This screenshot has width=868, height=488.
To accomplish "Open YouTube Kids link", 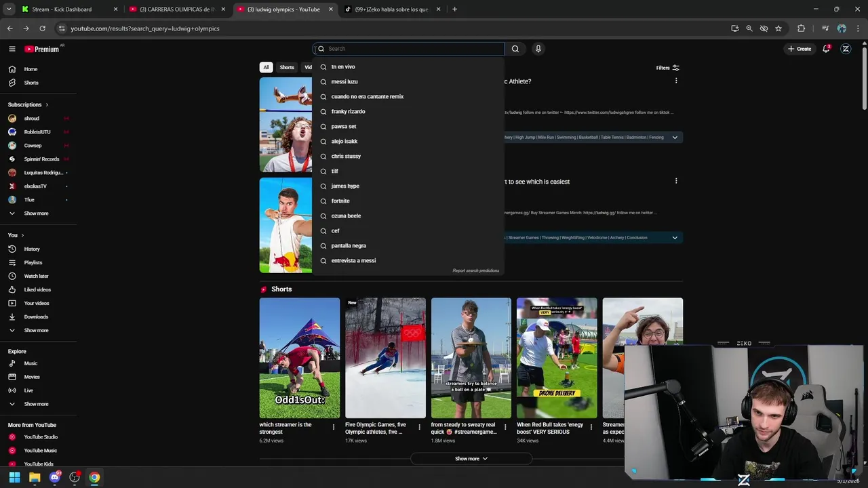I will point(38,464).
